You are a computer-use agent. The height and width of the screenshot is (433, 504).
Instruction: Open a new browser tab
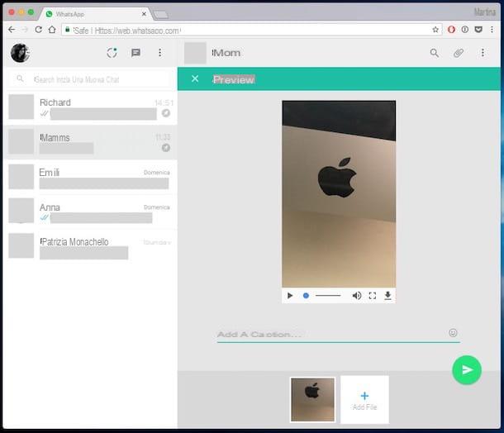(x=160, y=15)
